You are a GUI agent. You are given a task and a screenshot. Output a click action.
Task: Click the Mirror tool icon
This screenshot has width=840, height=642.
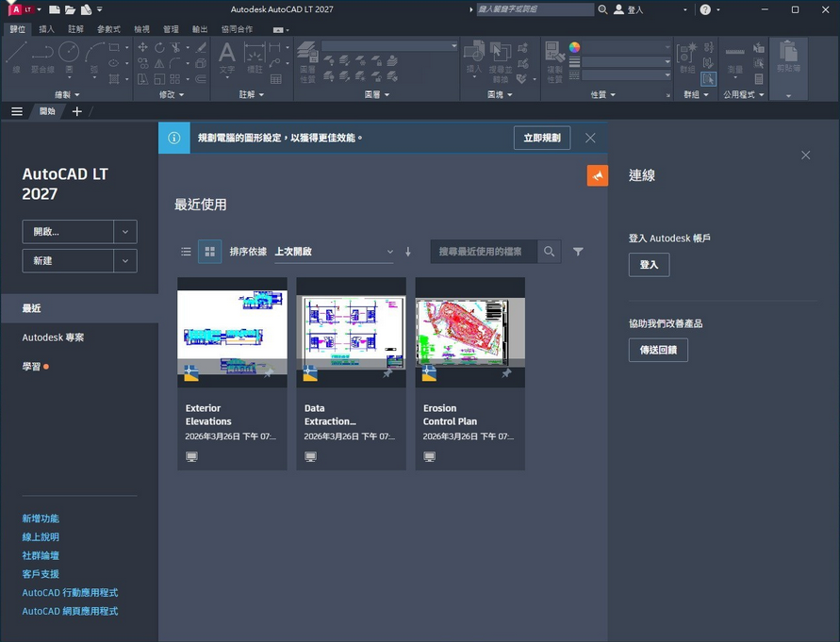point(159,63)
